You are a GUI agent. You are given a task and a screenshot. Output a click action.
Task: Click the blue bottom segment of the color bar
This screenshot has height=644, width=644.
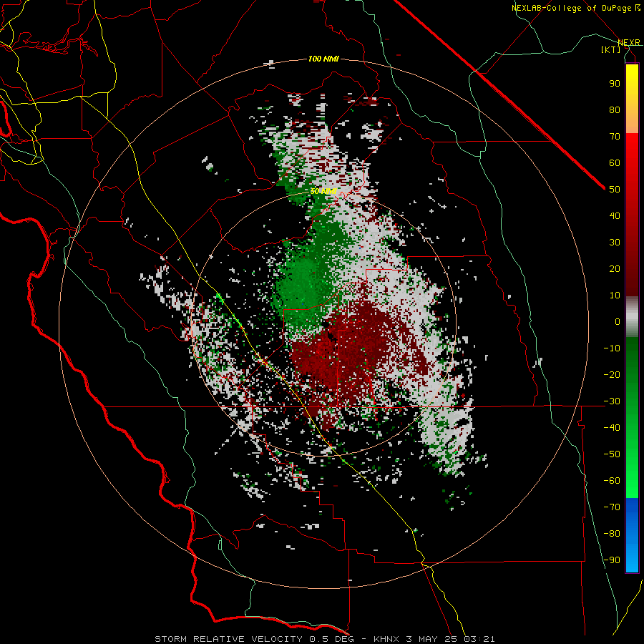(632, 535)
